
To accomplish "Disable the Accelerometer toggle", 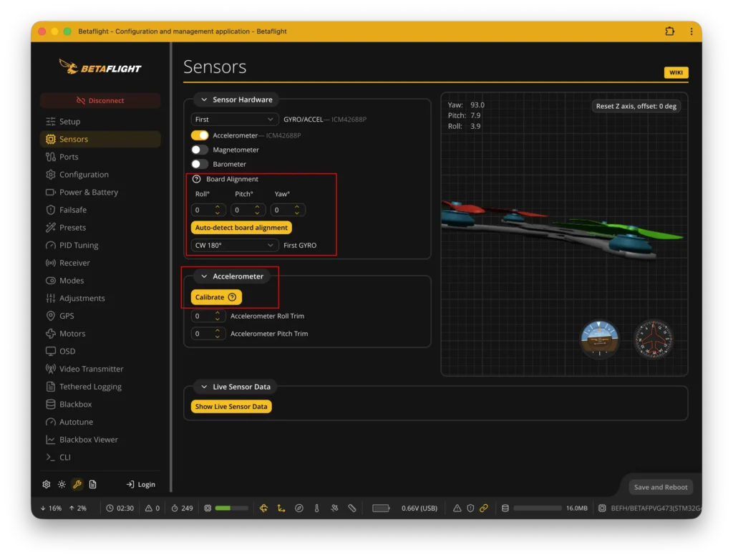I will [x=200, y=135].
